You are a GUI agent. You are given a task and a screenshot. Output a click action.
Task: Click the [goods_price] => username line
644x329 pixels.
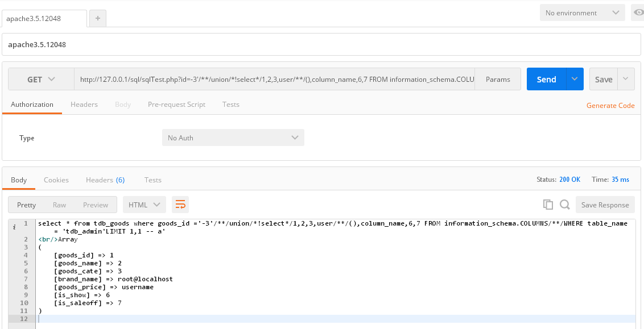click(104, 287)
